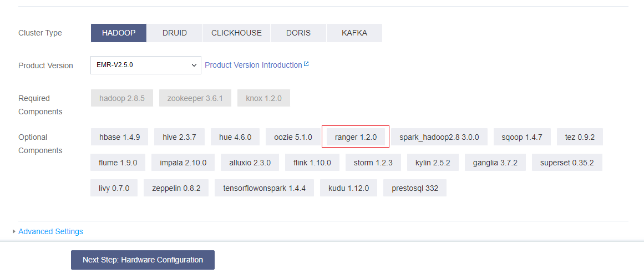Click the hadoop 2.8.5 required component
The height and width of the screenshot is (278, 644).
point(122,98)
